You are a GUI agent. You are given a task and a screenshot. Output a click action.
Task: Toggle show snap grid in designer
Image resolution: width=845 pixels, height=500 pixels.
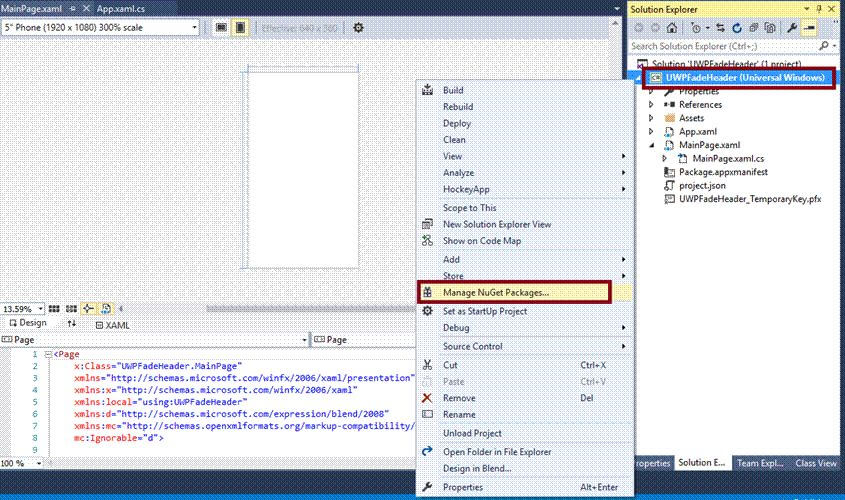pos(54,309)
